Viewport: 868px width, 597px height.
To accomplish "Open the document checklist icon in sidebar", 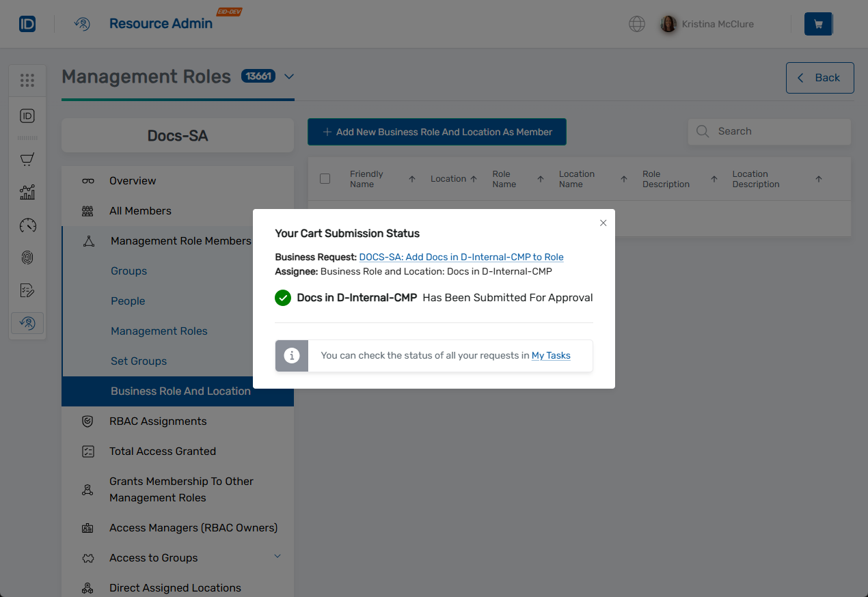I will pos(27,290).
